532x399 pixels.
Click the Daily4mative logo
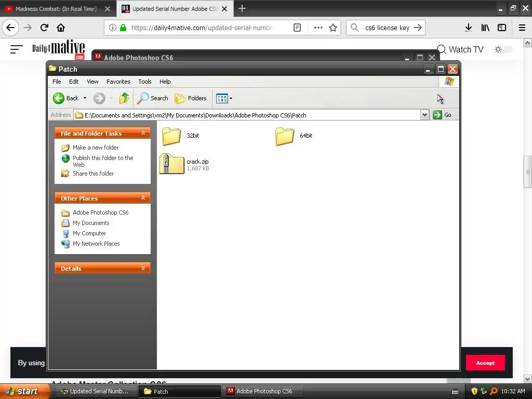pos(59,49)
